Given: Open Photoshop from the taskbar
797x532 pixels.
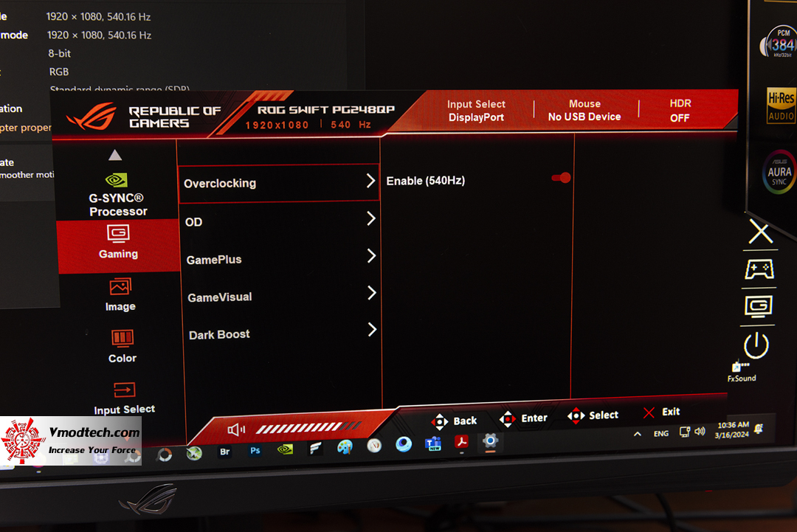Looking at the screenshot, I should click(x=255, y=450).
